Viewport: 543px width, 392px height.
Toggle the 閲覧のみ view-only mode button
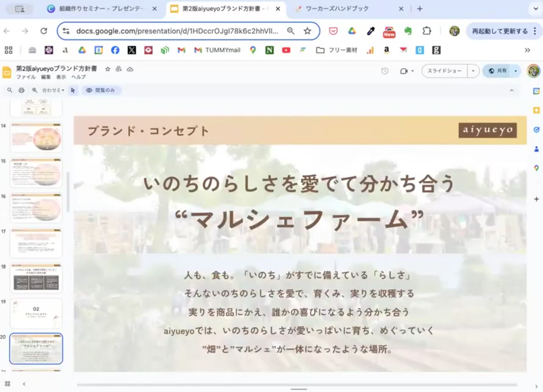click(x=101, y=90)
